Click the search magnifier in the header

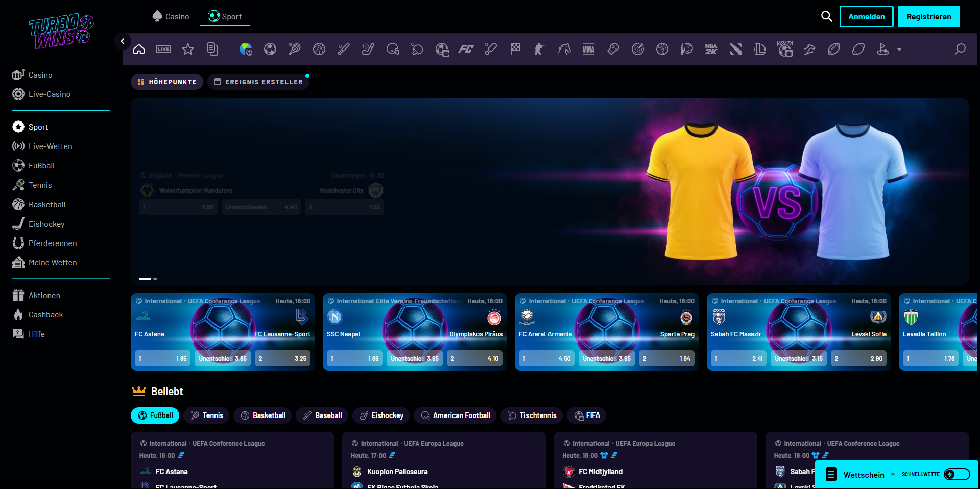pyautogui.click(x=826, y=16)
